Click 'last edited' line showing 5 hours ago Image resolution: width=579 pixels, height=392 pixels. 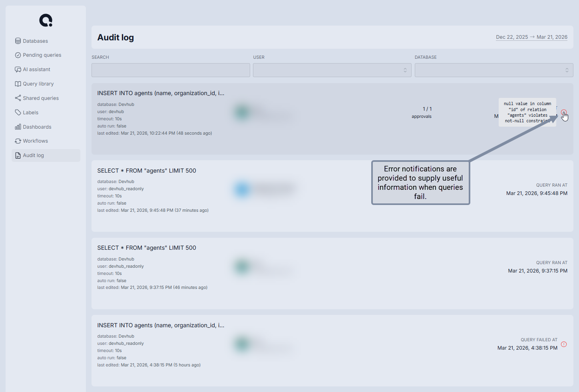click(x=149, y=365)
